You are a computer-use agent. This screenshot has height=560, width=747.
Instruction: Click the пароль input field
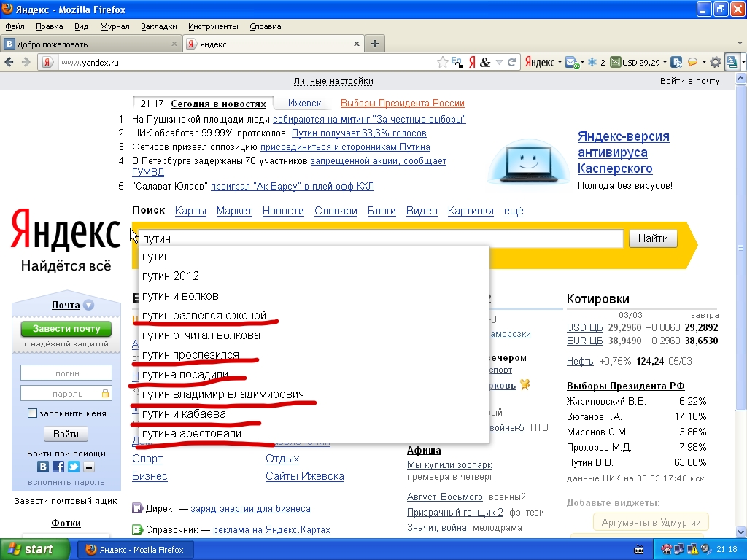[x=66, y=394]
